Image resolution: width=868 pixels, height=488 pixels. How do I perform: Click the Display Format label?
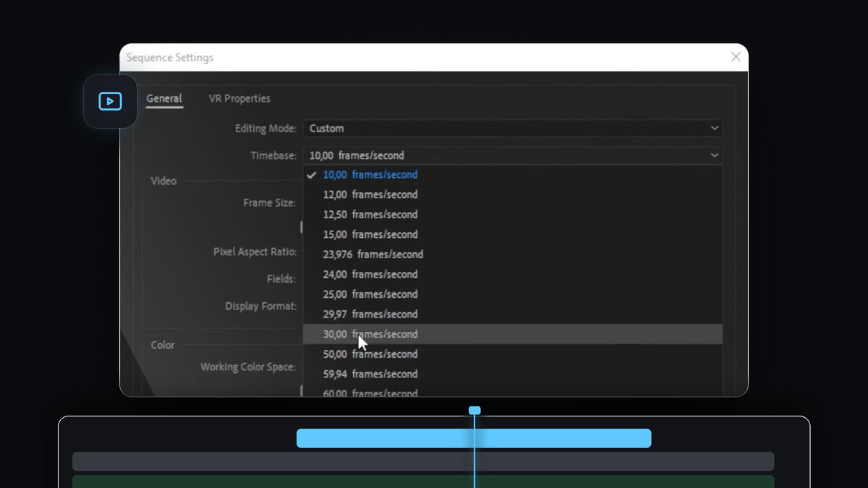pos(261,307)
